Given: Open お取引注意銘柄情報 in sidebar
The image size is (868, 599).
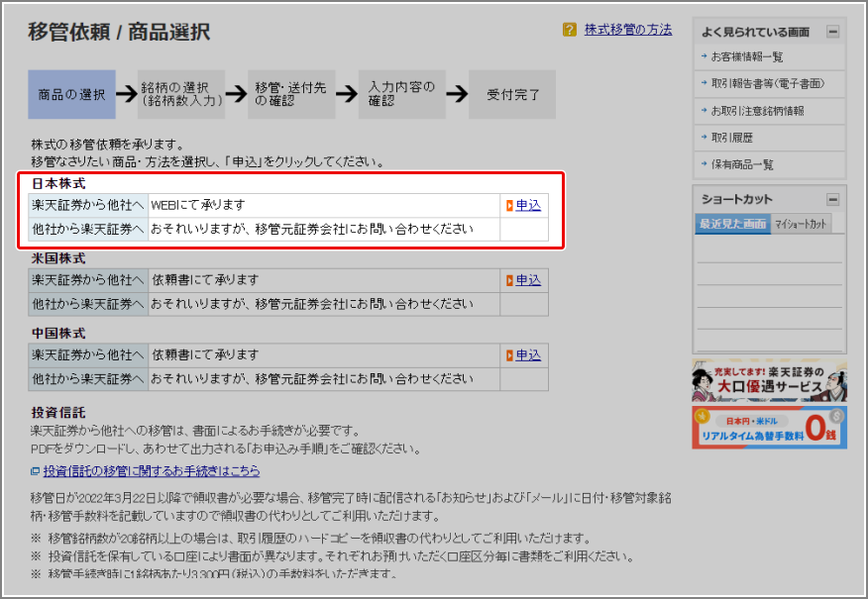Looking at the screenshot, I should coord(757,111).
